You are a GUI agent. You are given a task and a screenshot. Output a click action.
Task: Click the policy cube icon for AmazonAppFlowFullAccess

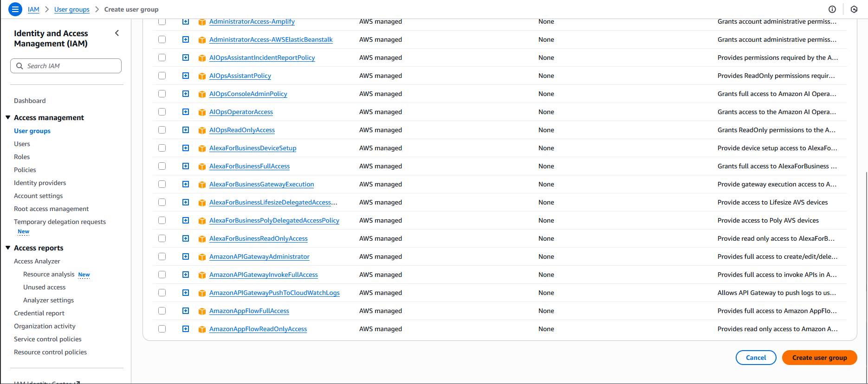click(202, 311)
